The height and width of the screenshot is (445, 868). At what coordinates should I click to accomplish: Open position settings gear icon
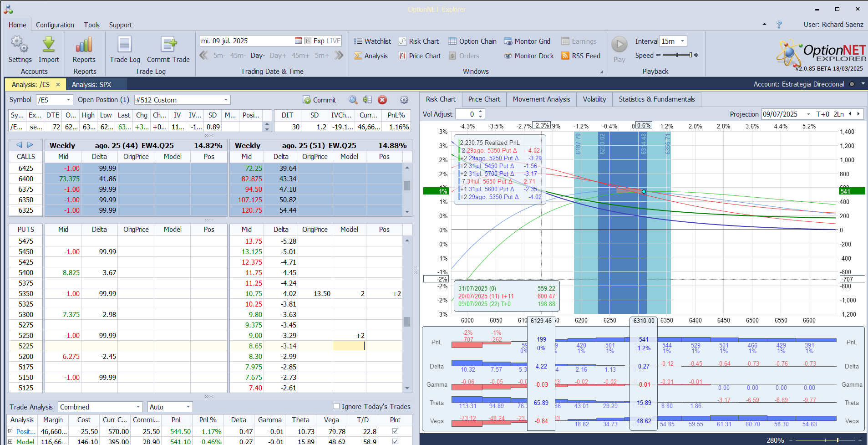pyautogui.click(x=404, y=100)
